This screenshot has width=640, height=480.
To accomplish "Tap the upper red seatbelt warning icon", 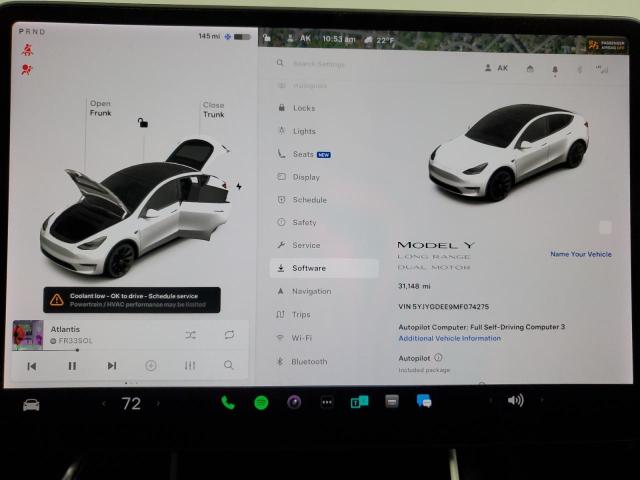I will (x=27, y=50).
